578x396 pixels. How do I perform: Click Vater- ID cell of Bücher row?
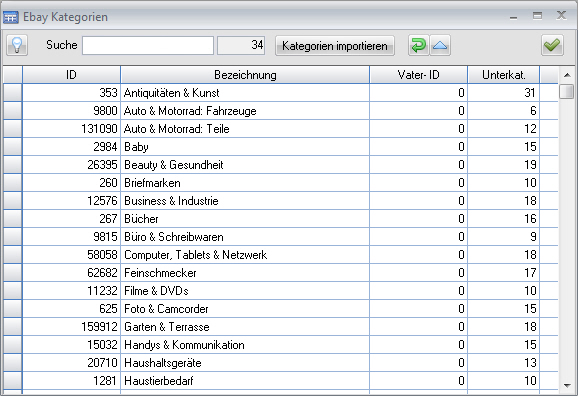pyautogui.click(x=418, y=219)
